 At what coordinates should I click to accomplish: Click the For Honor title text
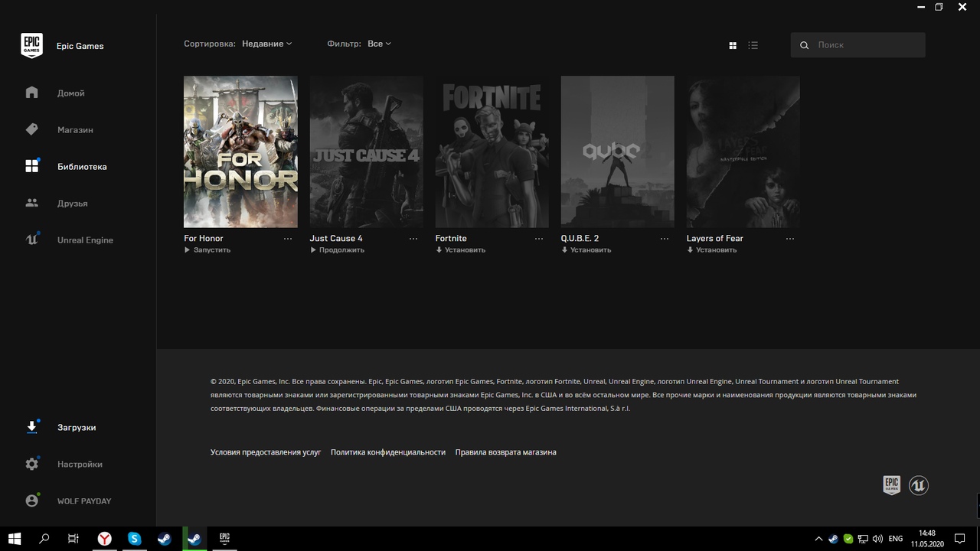[x=204, y=239]
